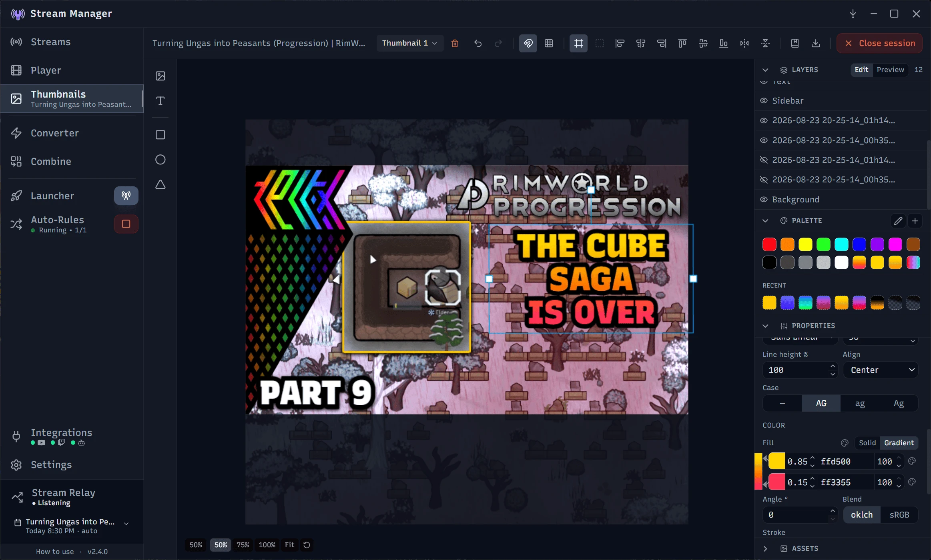Viewport: 931px width, 560px height.
Task: Hide the Sidebar layer
Action: [764, 101]
